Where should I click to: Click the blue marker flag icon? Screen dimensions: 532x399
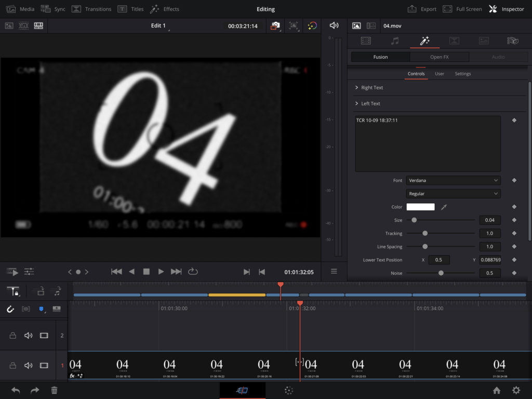pos(42,309)
